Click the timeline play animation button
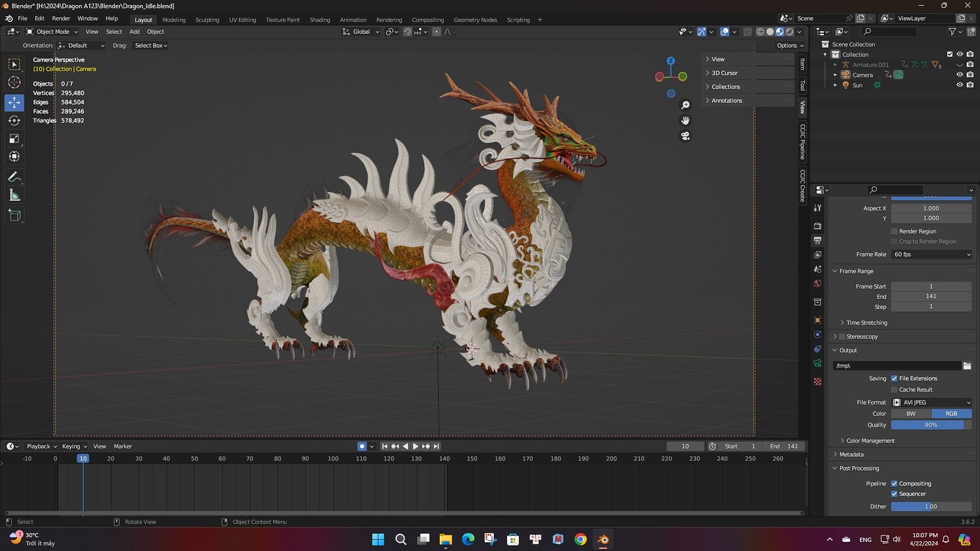The width and height of the screenshot is (980, 551). pos(416,446)
